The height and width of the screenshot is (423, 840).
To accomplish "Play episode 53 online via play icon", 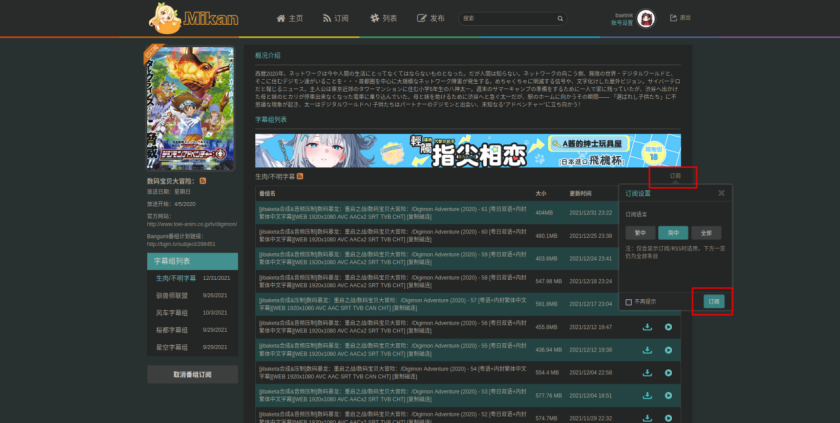I will coord(668,395).
